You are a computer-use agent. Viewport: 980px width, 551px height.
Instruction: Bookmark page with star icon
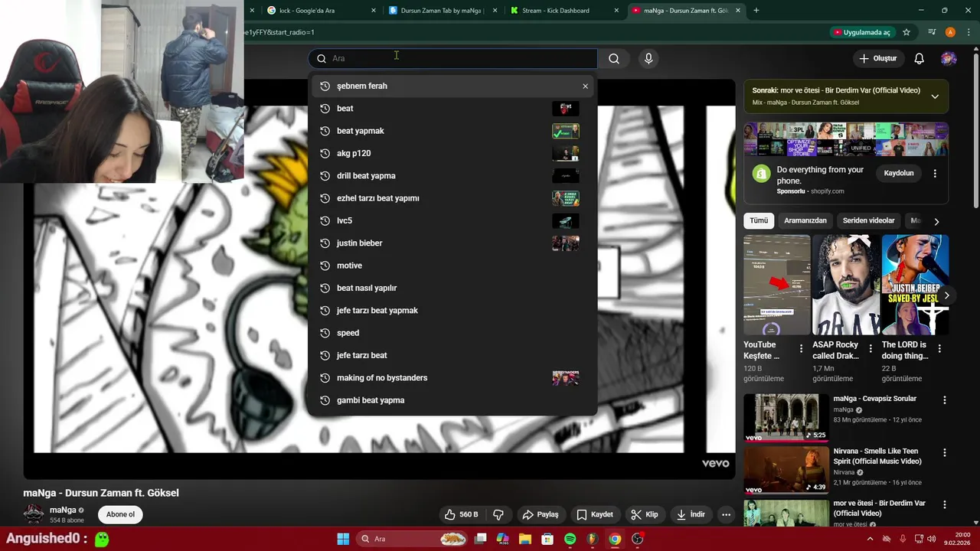pyautogui.click(x=906, y=32)
